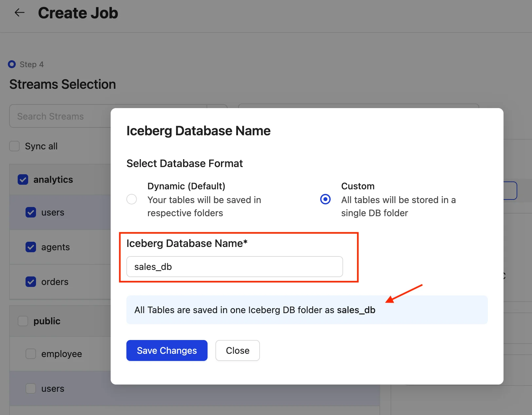Select the agents stream name

point(55,247)
